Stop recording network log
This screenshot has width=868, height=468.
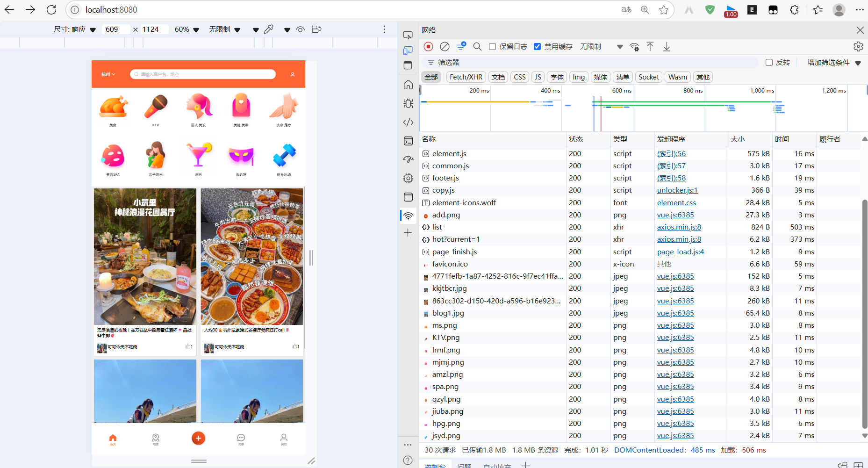[428, 46]
